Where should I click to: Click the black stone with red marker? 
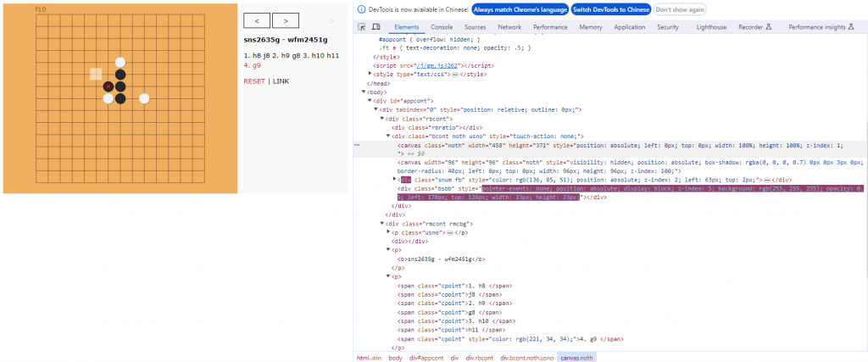pos(108,86)
